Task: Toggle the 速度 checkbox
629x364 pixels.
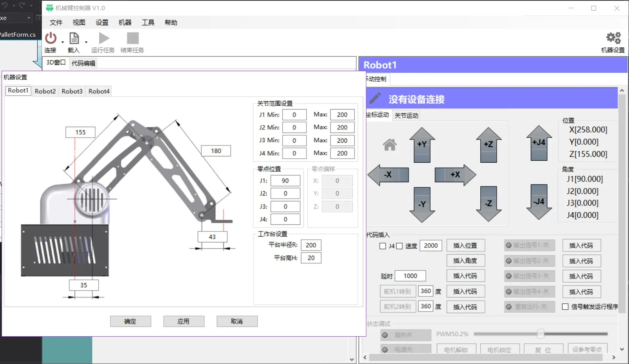Action: pyautogui.click(x=399, y=246)
